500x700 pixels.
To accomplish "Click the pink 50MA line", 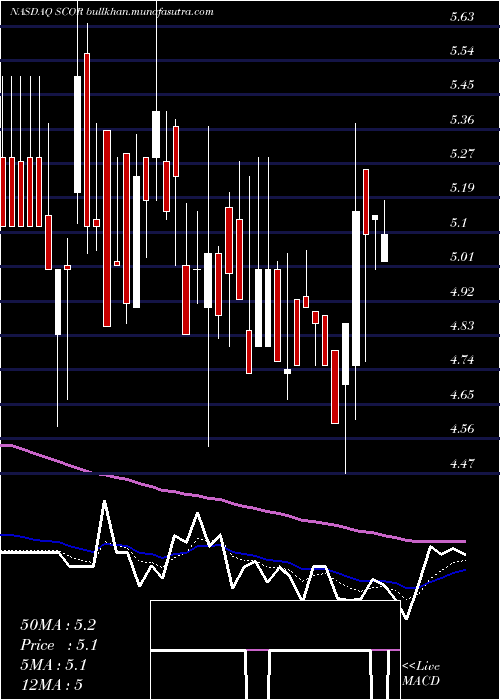I will pos(232,503).
